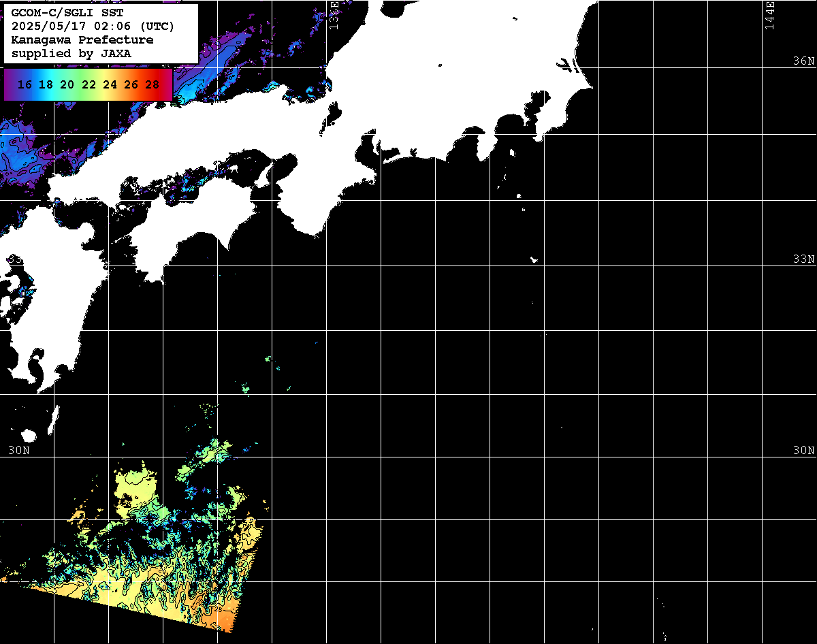Click the temperature color scale bar
The image size is (817, 644).
click(x=89, y=84)
